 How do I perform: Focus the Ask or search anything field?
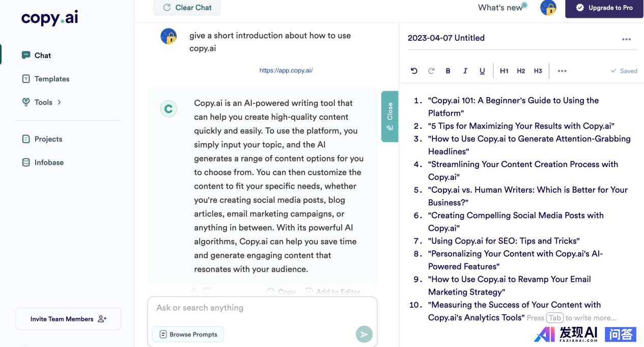[262, 308]
